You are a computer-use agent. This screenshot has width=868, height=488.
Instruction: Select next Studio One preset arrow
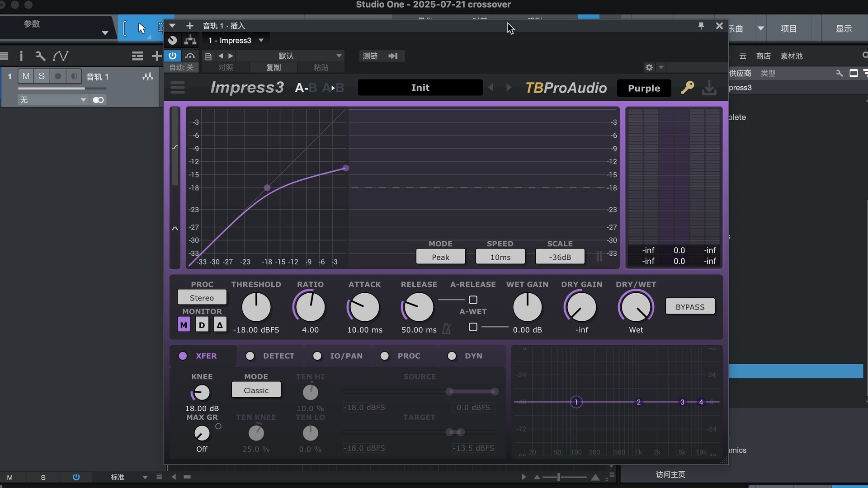point(231,56)
